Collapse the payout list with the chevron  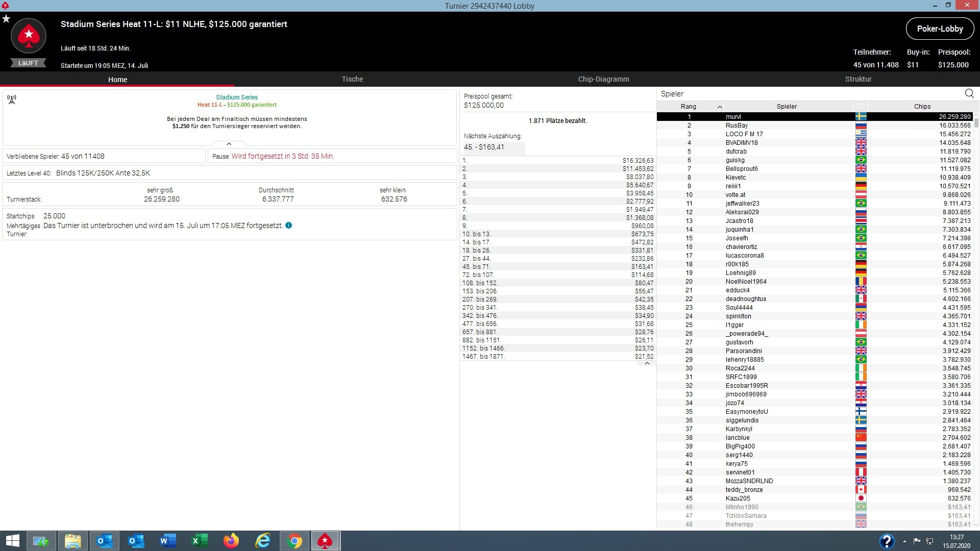click(647, 364)
